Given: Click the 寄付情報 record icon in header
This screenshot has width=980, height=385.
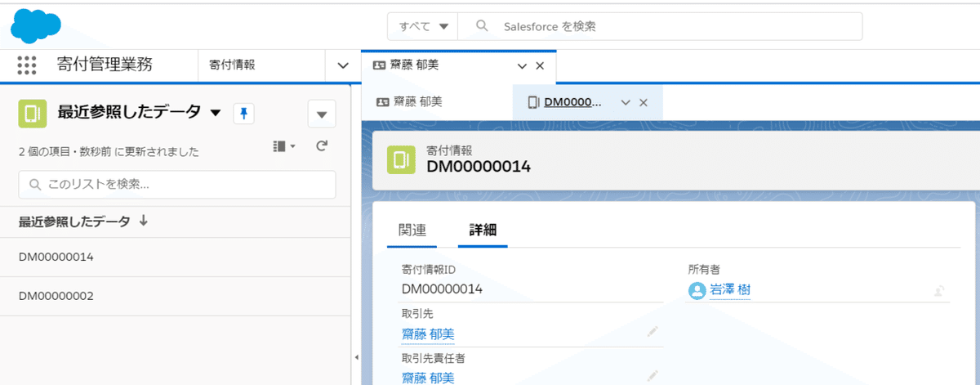Looking at the screenshot, I should (x=401, y=159).
